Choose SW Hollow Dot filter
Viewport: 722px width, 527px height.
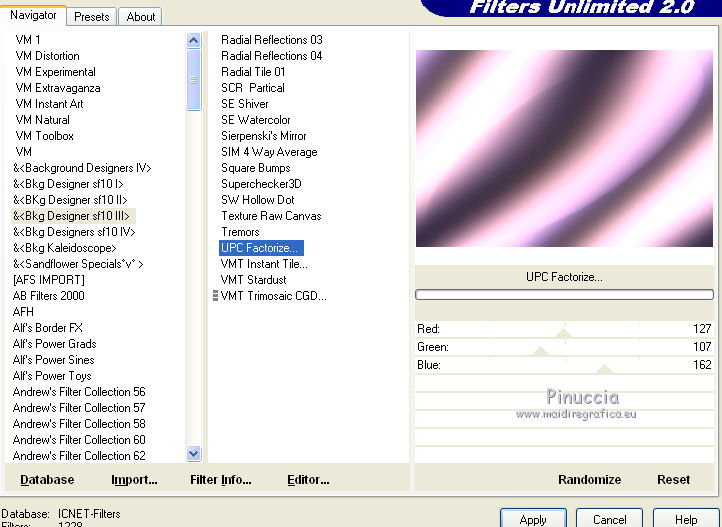(257, 200)
